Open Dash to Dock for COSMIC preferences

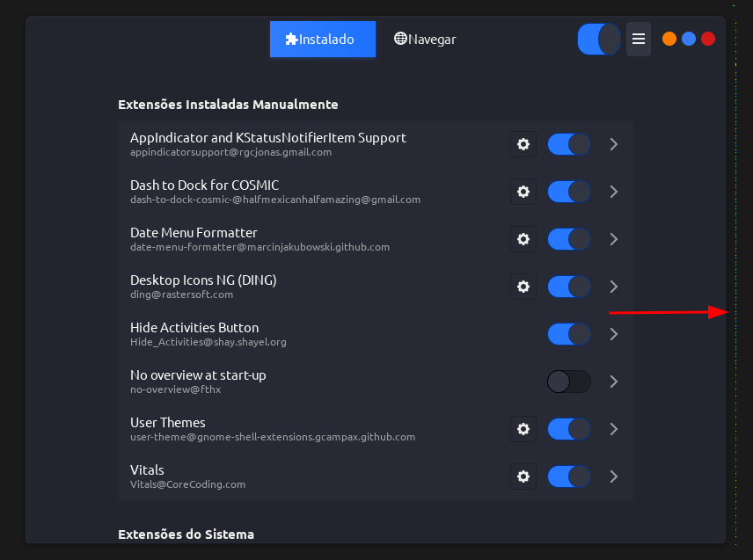coord(523,192)
